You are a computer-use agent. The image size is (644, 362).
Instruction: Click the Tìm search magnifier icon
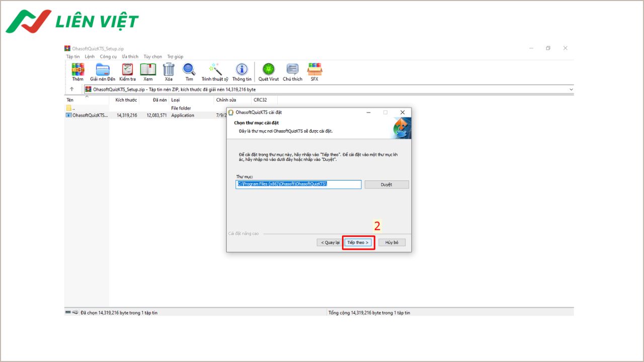point(189,69)
